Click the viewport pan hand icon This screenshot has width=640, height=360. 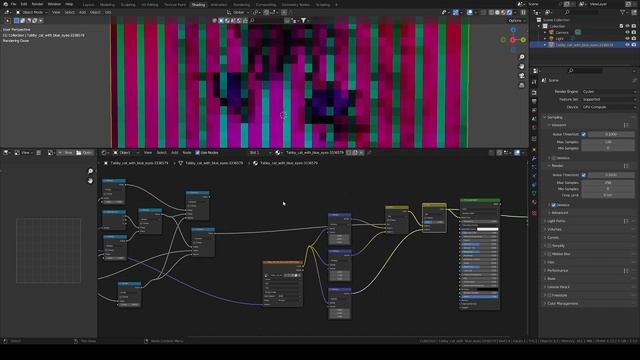coord(522,66)
